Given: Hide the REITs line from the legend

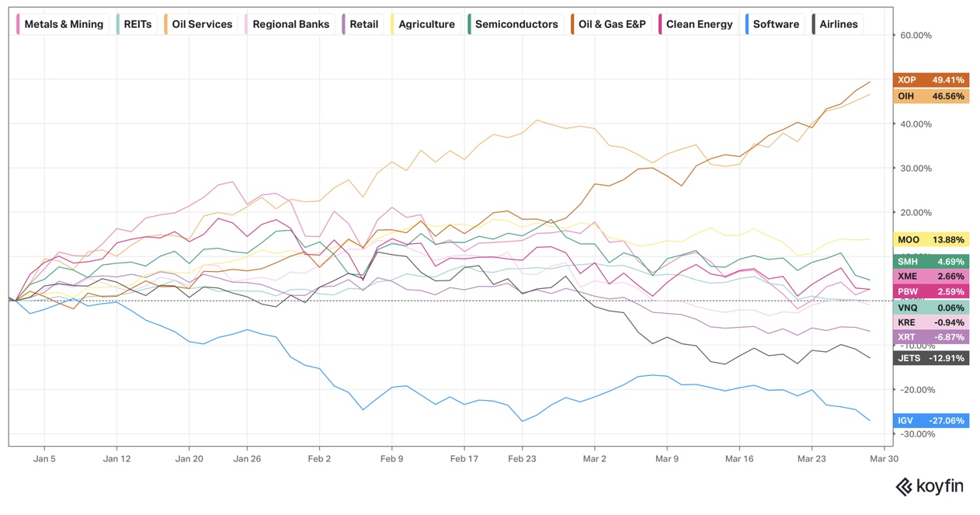Looking at the screenshot, I should (137, 24).
